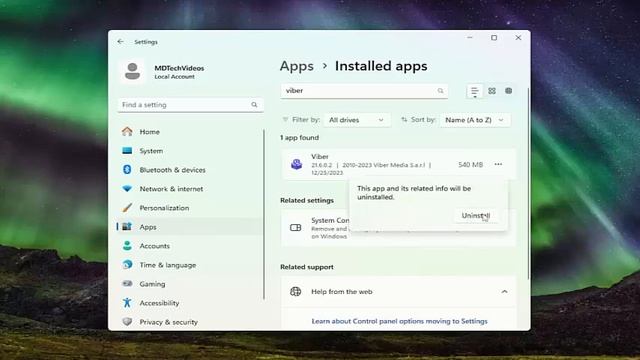
Task: Click the Bluetooth icon in sidebar
Action: 127,169
